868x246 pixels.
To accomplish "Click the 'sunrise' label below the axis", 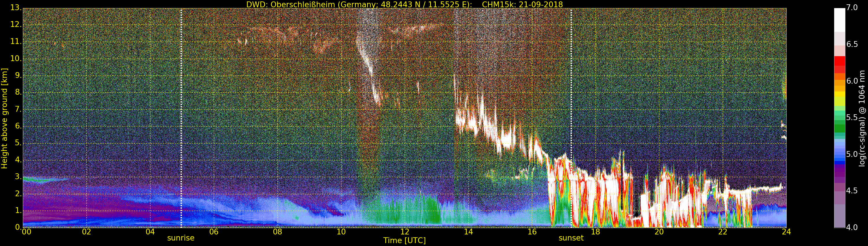I will [181, 238].
